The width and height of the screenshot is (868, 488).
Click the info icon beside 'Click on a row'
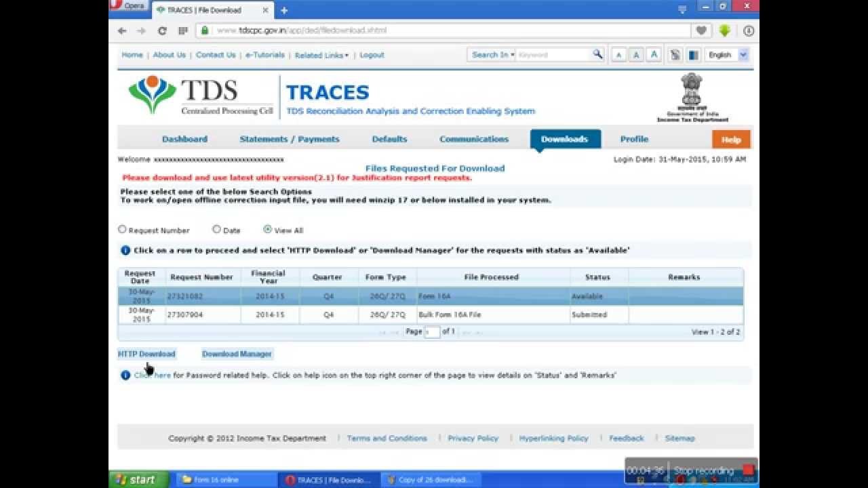pos(125,250)
